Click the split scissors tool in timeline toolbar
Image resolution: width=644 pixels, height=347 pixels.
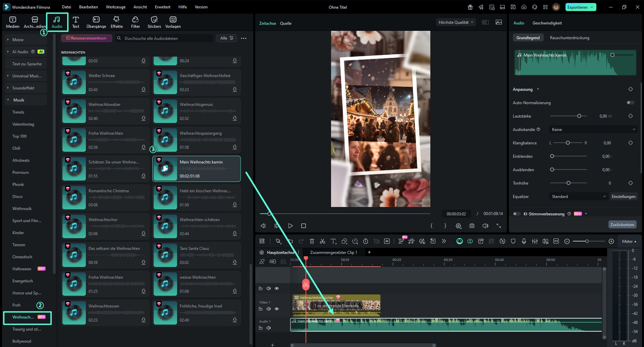[x=322, y=241]
